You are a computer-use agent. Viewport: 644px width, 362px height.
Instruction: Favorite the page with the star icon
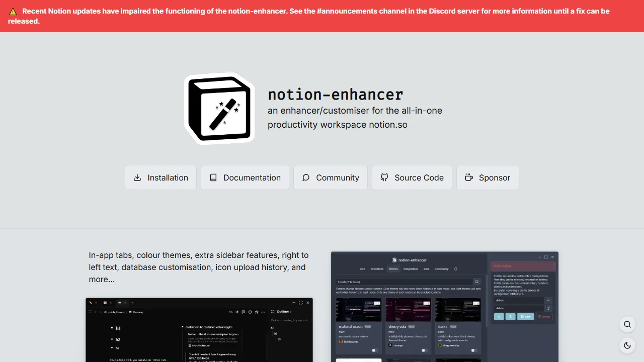pos(257,312)
